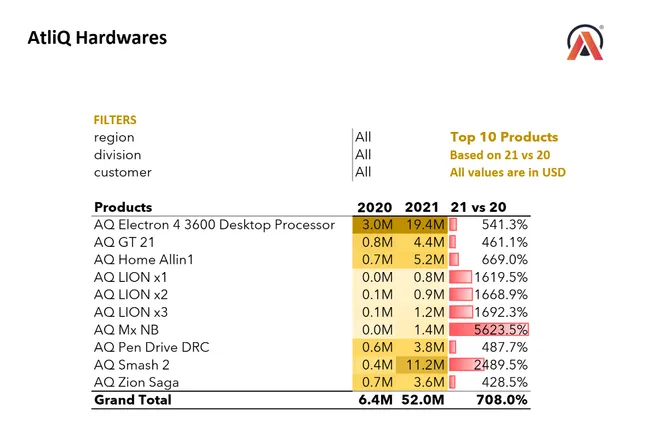Click the All values are in USD note
Viewport: 650px width, 445px height.
508,172
